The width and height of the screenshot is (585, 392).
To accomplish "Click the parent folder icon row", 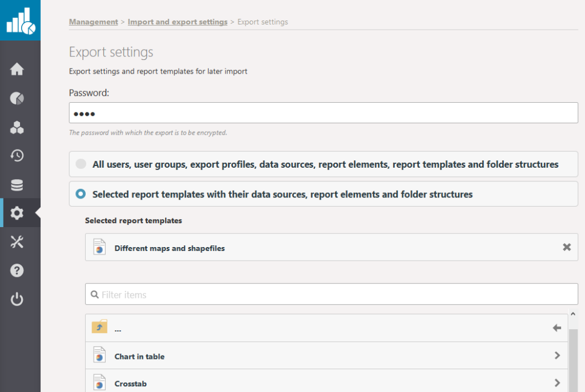I will click(99, 327).
